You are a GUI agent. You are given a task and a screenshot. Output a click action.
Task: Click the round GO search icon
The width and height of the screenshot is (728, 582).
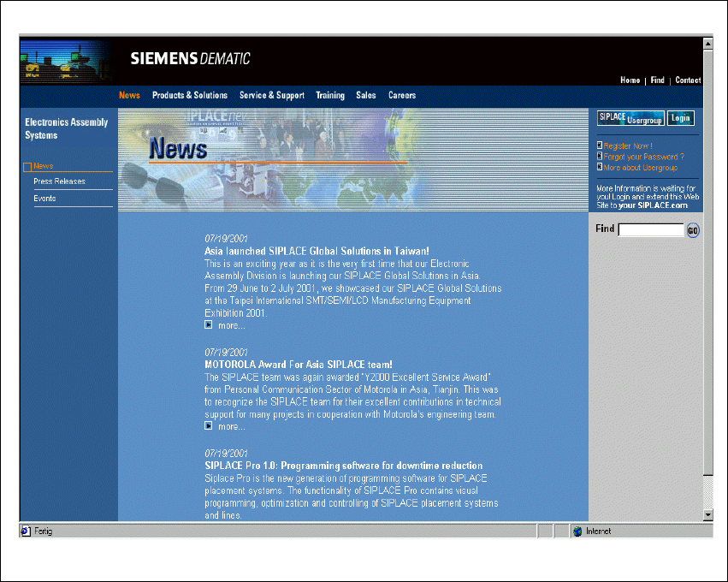[x=693, y=230]
